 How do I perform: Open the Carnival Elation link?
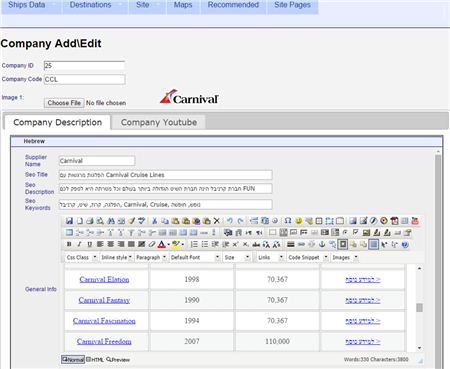pyautogui.click(x=104, y=279)
